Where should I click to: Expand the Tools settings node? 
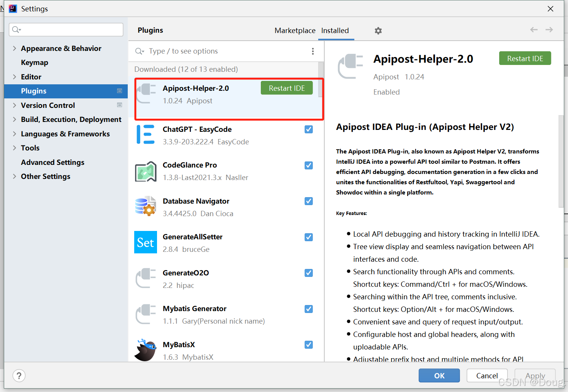pos(14,148)
